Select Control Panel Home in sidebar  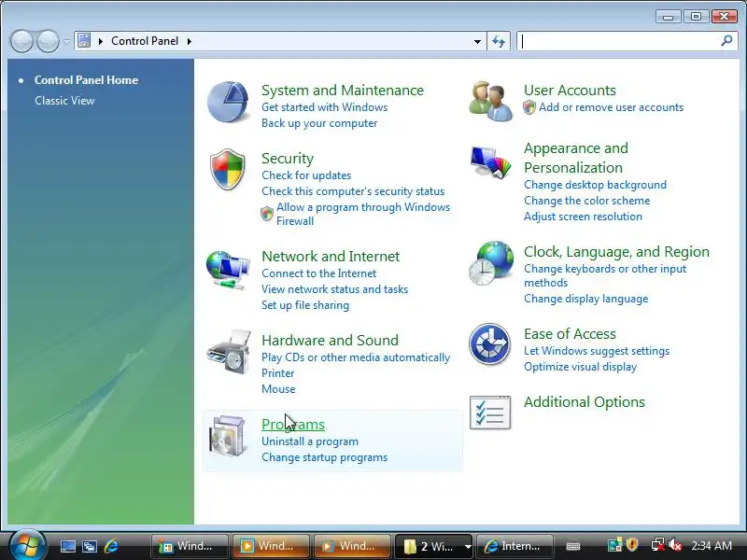click(x=86, y=80)
